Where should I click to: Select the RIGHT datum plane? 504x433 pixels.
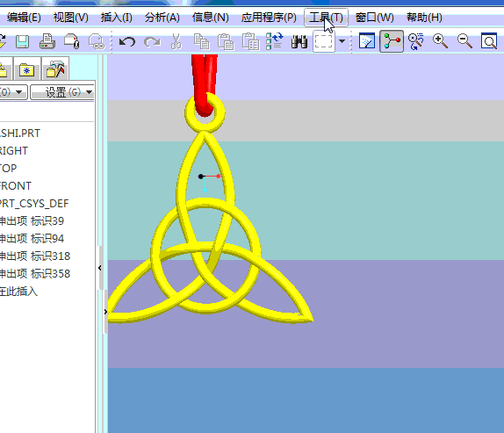pos(14,151)
